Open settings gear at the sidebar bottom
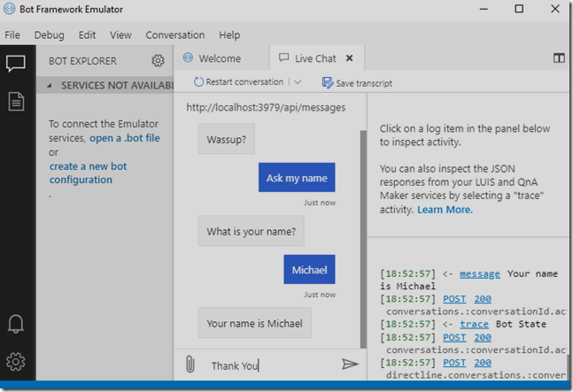 coord(16,362)
